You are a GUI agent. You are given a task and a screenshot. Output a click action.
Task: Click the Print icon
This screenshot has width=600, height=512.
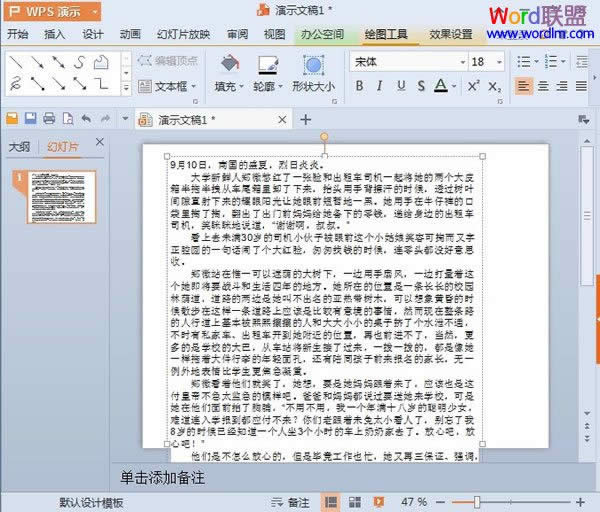pos(49,119)
